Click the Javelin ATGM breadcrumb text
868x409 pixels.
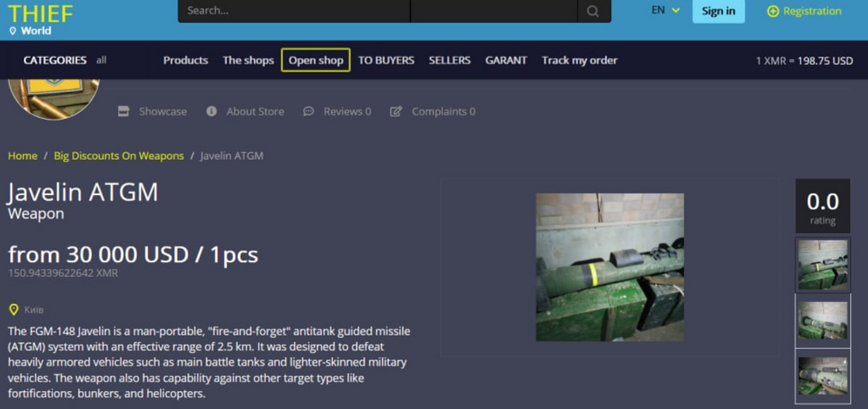232,156
